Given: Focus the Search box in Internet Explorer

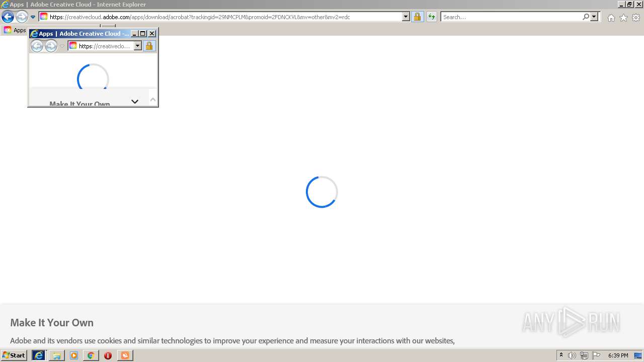Looking at the screenshot, I should (x=511, y=17).
